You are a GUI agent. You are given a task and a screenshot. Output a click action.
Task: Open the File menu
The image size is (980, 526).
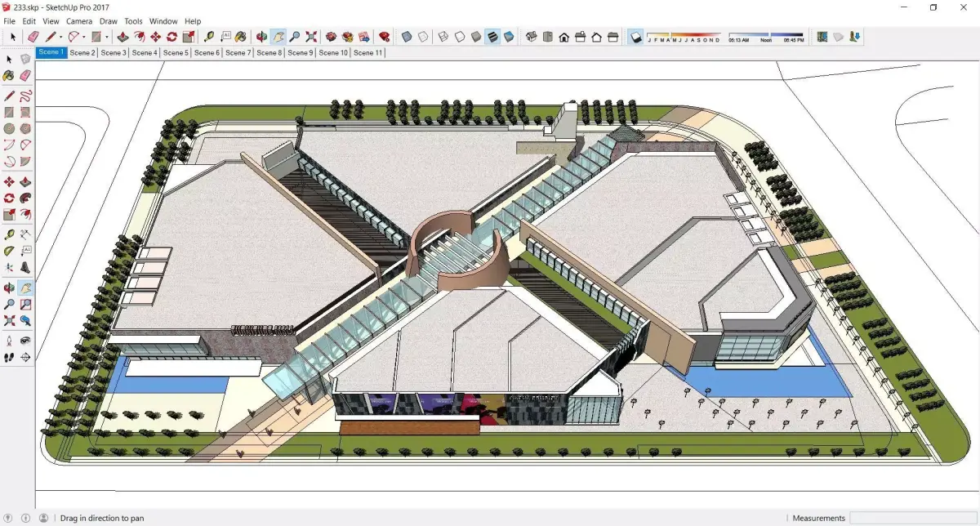pos(10,21)
